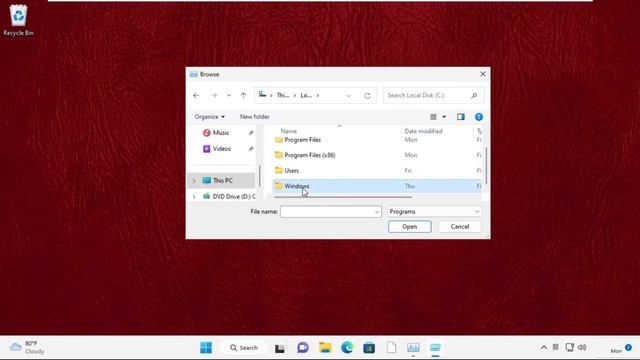This screenshot has width=640, height=360.
Task: Click 'Thi...' in the address breadcrumb
Action: click(282, 96)
